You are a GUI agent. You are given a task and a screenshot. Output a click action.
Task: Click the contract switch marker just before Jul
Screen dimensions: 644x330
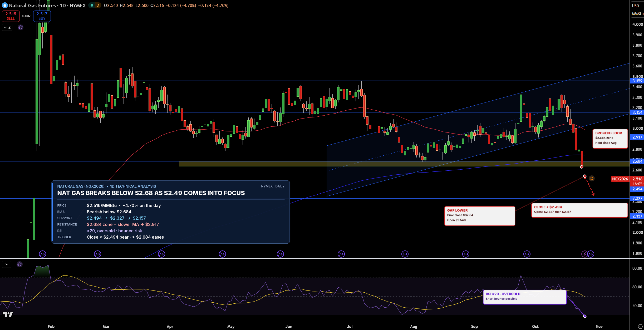point(341,254)
